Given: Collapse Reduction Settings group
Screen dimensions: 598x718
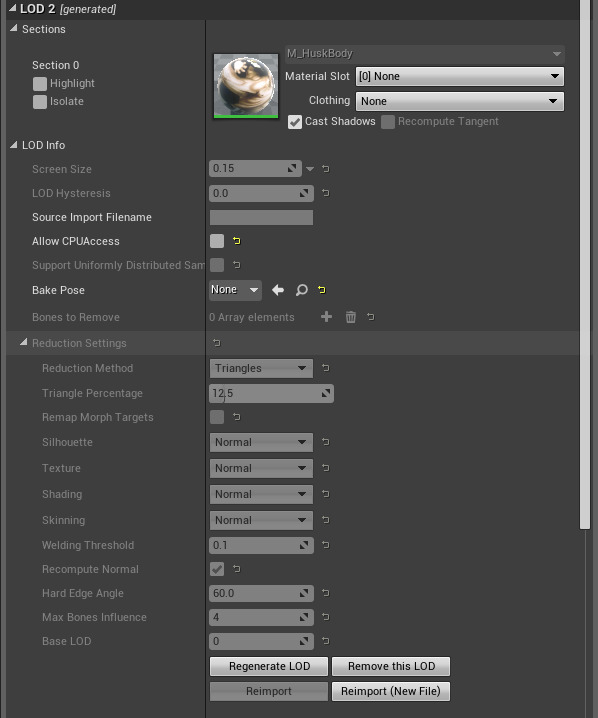Looking at the screenshot, I should pyautogui.click(x=23, y=343).
